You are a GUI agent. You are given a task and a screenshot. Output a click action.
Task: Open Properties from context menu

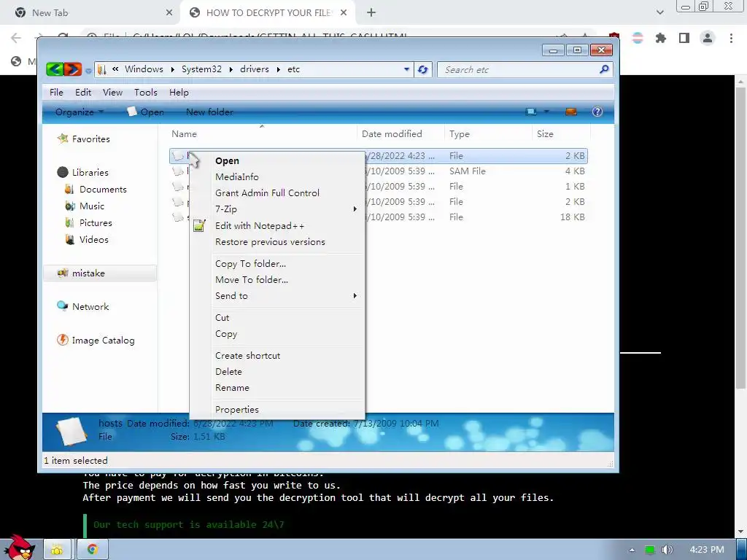[x=277, y=410]
